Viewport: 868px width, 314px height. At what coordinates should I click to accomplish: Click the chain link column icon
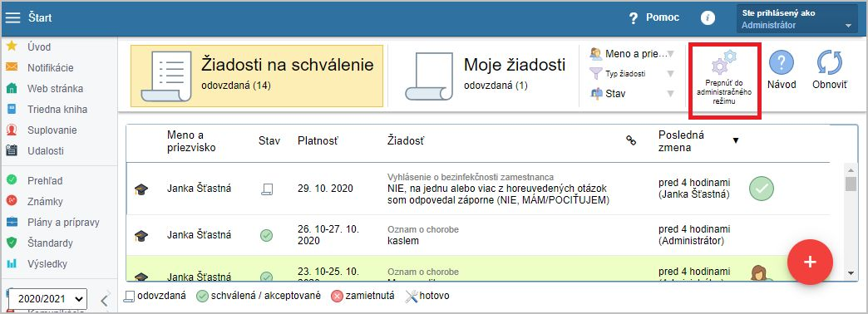coord(630,141)
